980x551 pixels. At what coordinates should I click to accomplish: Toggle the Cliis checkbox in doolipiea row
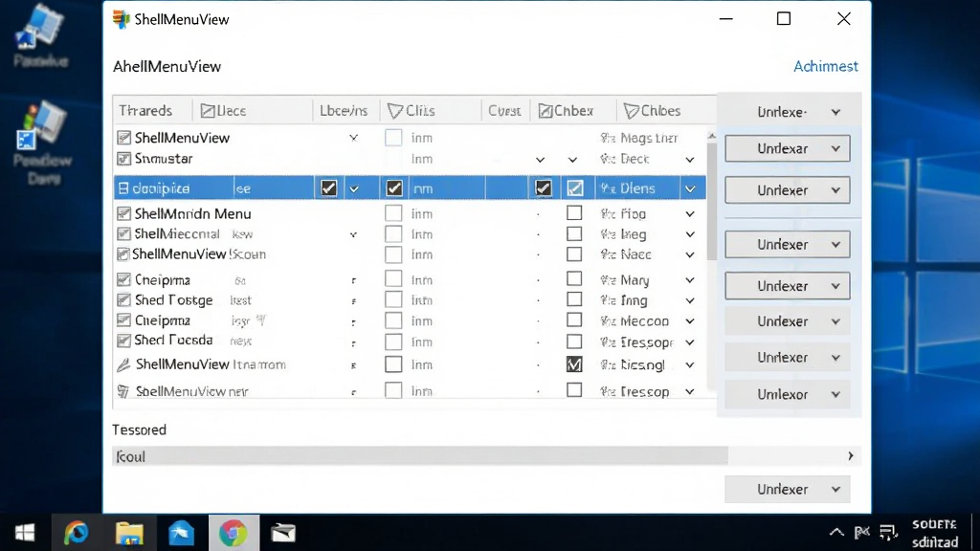tap(393, 188)
